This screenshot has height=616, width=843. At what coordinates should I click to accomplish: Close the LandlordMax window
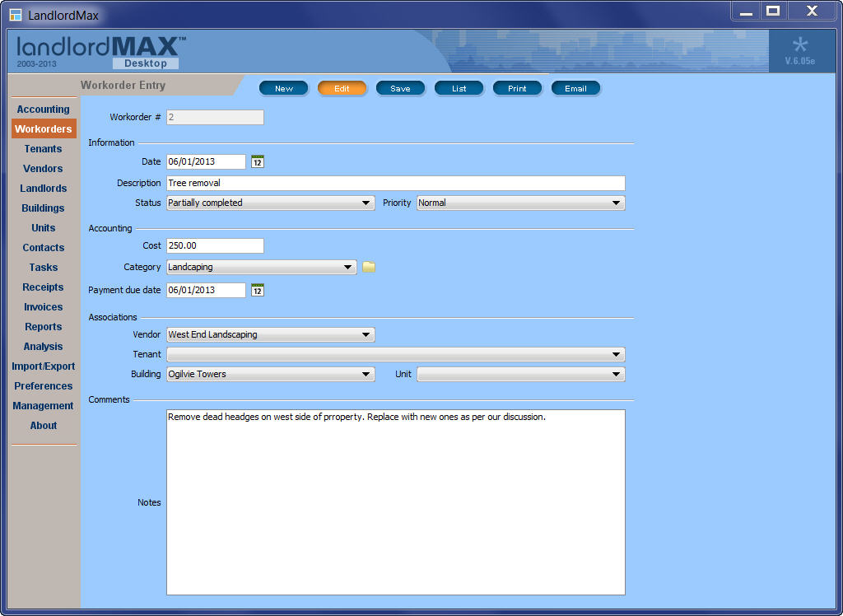click(x=812, y=12)
